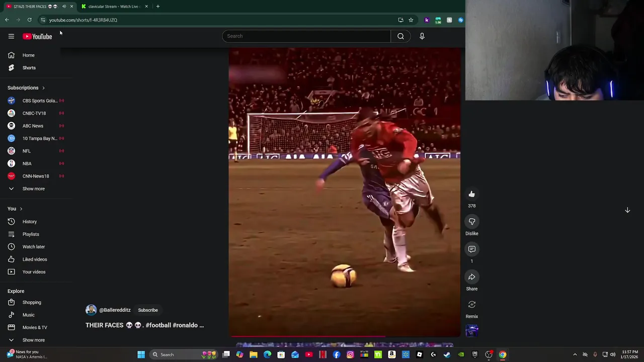The height and width of the screenshot is (362, 644).
Task: Remix this short
Action: tap(472, 305)
